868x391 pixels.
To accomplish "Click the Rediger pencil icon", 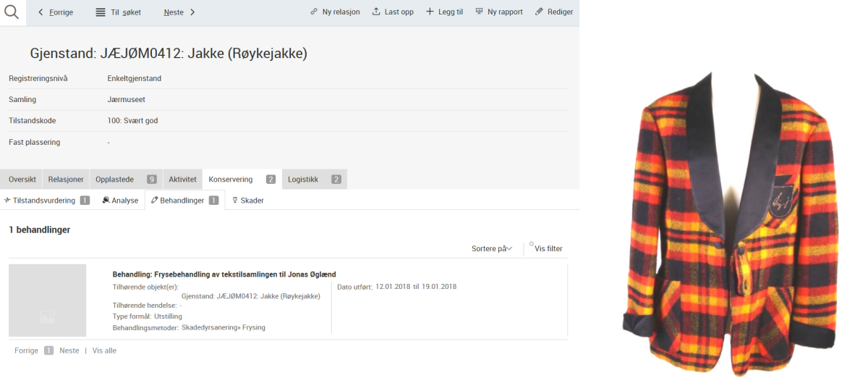I will [539, 12].
